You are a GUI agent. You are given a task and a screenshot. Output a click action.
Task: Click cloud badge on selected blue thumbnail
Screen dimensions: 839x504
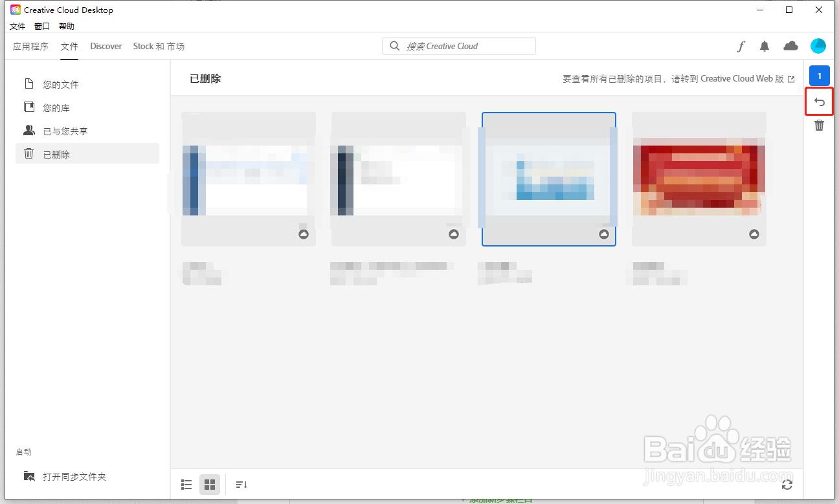(604, 234)
